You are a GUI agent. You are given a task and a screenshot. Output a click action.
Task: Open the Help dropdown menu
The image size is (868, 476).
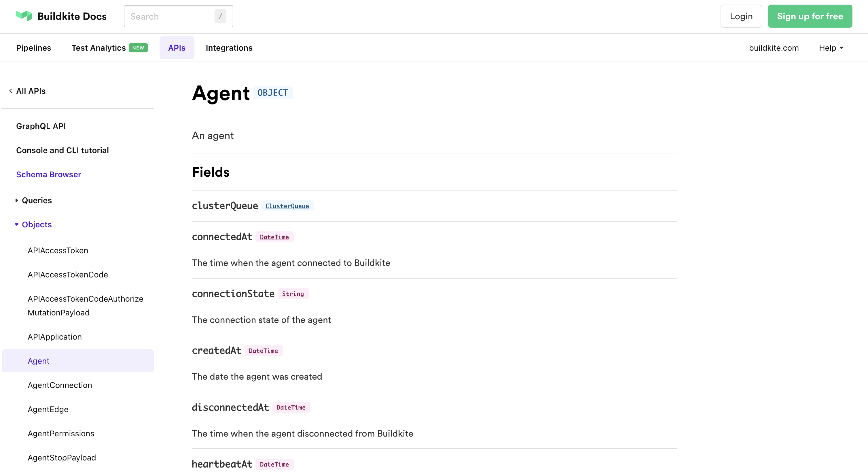pyautogui.click(x=831, y=48)
